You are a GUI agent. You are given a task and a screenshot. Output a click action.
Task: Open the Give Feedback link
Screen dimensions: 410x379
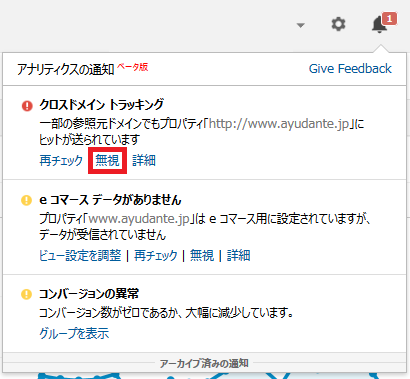pos(350,69)
